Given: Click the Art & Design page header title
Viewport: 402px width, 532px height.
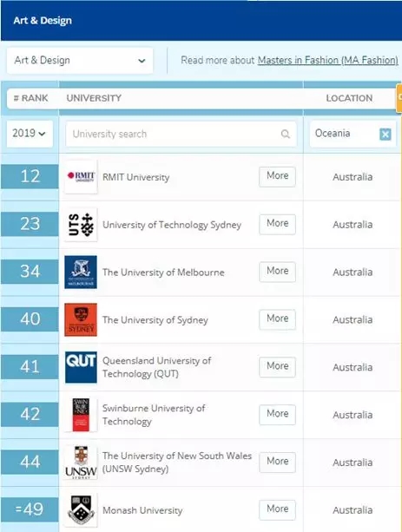Looking at the screenshot, I should (x=43, y=20).
